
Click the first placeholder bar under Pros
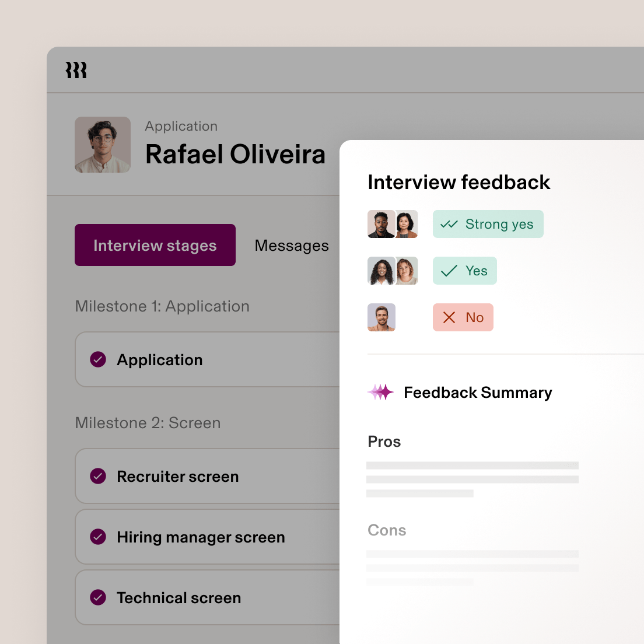click(x=473, y=465)
